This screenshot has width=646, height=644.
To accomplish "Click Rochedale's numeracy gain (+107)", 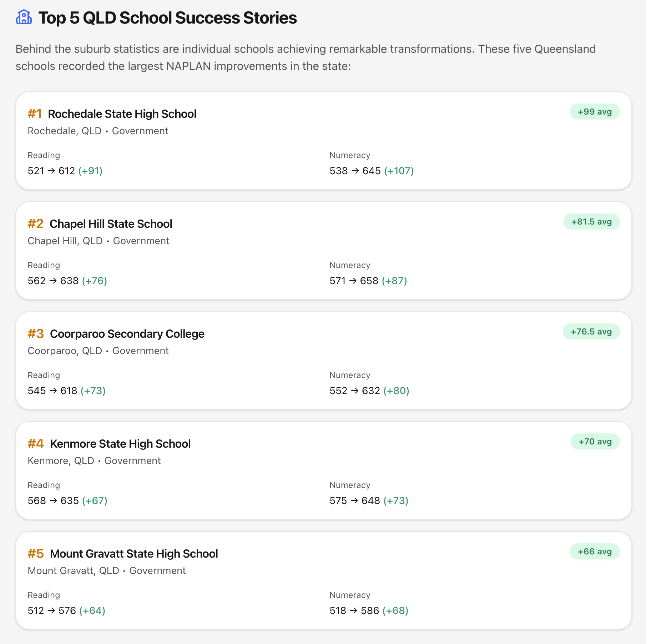I will pos(399,171).
